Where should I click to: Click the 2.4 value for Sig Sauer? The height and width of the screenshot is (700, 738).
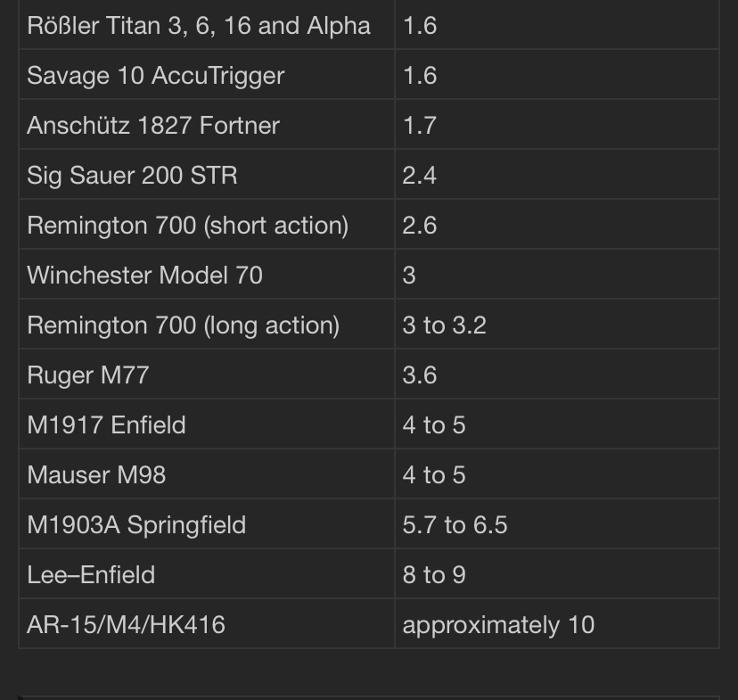point(419,176)
